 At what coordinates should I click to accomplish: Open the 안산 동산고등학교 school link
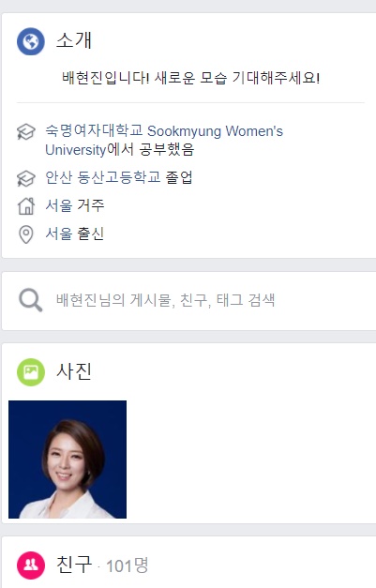pyautogui.click(x=103, y=177)
